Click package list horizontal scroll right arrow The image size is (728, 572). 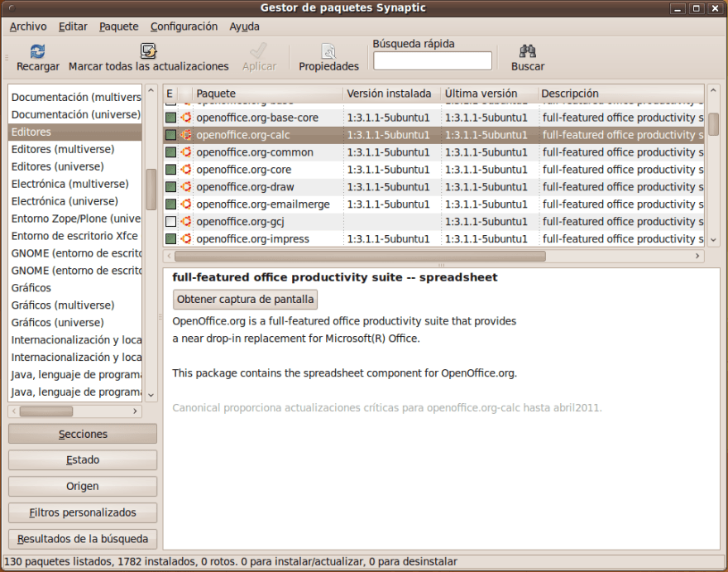point(697,256)
